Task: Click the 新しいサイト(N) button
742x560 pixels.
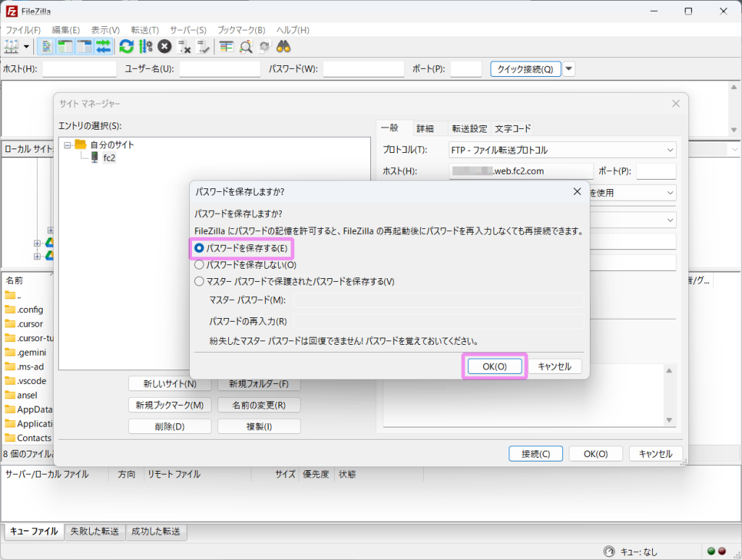Action: point(170,384)
